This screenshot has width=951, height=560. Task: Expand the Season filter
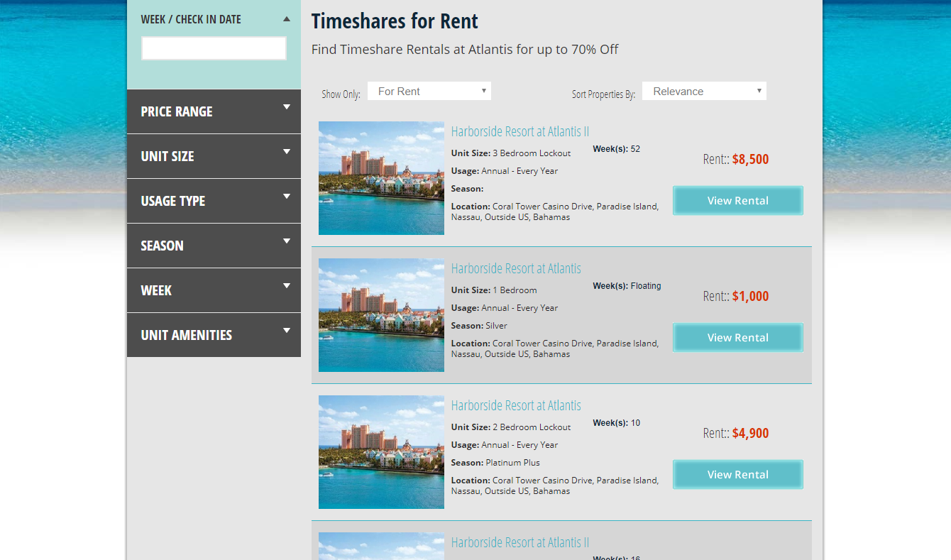click(214, 246)
